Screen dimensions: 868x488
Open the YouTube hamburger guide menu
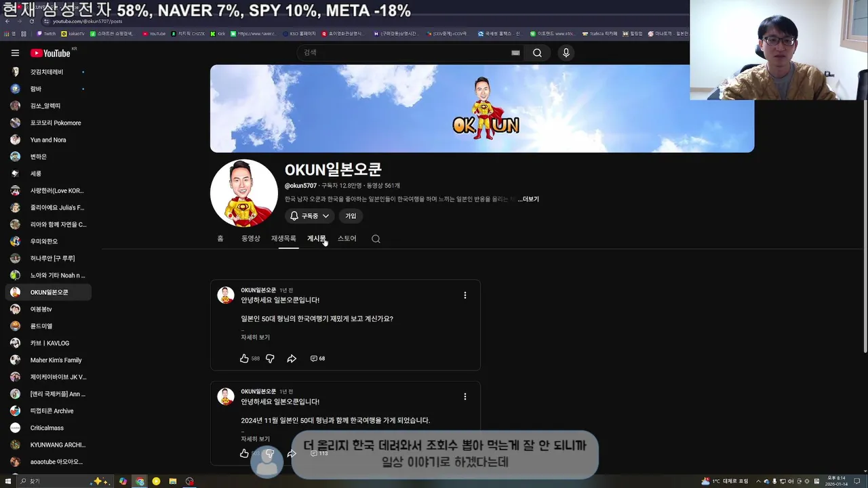pos(15,53)
